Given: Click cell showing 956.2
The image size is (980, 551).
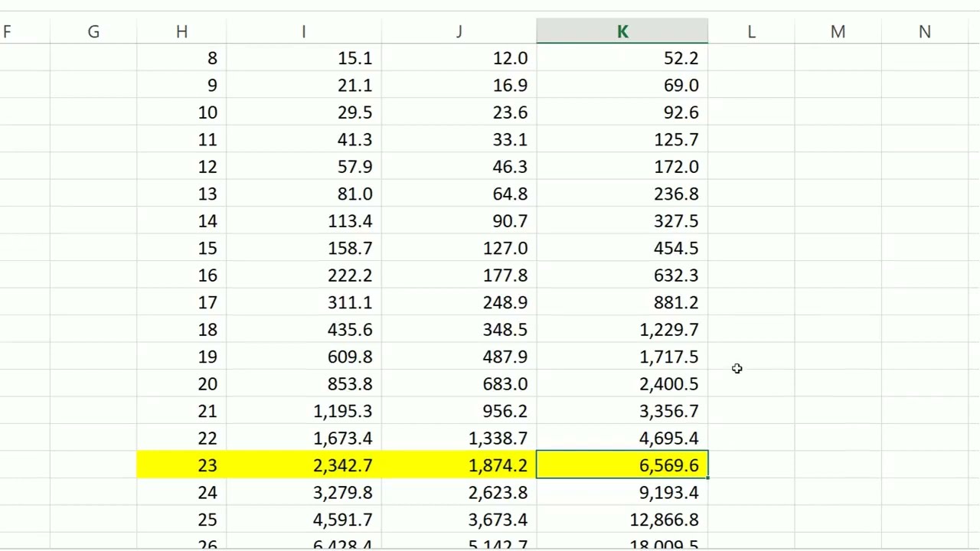Looking at the screenshot, I should pyautogui.click(x=459, y=411).
